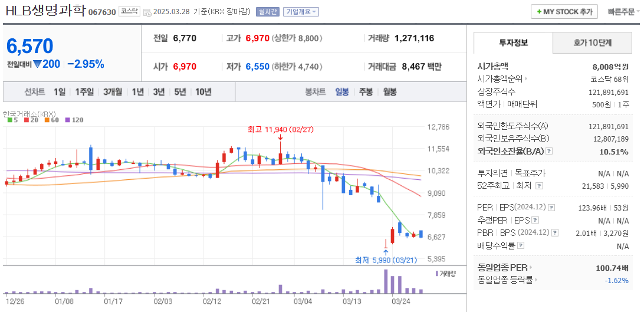Expand the 시가총액순위 arrow link

527,79
